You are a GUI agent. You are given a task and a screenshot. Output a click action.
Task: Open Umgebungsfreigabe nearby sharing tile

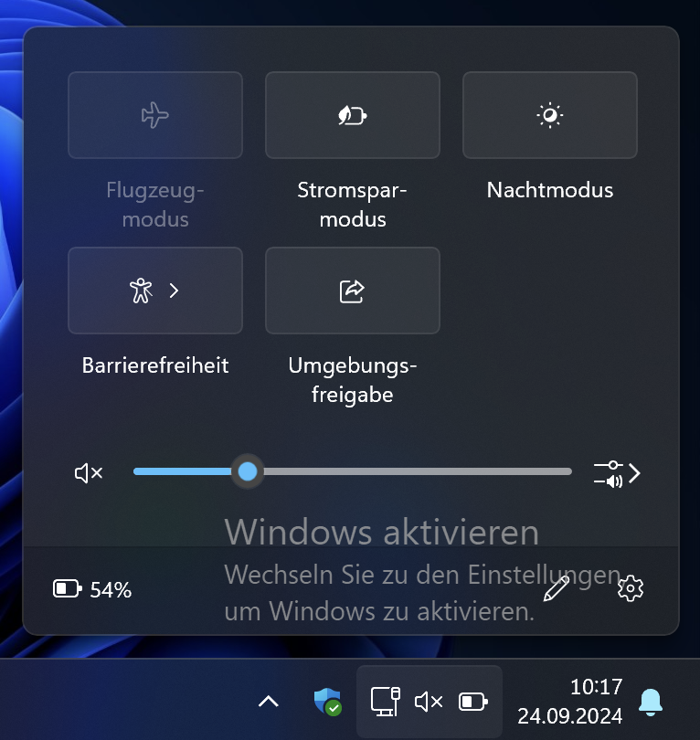(x=353, y=291)
